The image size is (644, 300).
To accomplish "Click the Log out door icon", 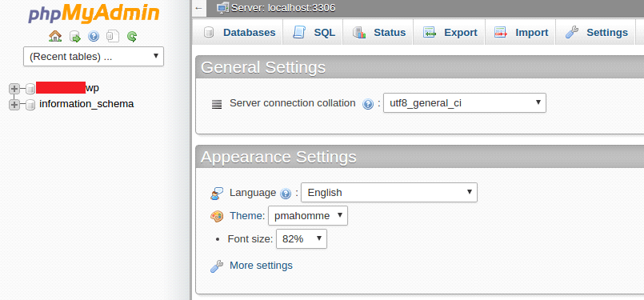I will (74, 37).
